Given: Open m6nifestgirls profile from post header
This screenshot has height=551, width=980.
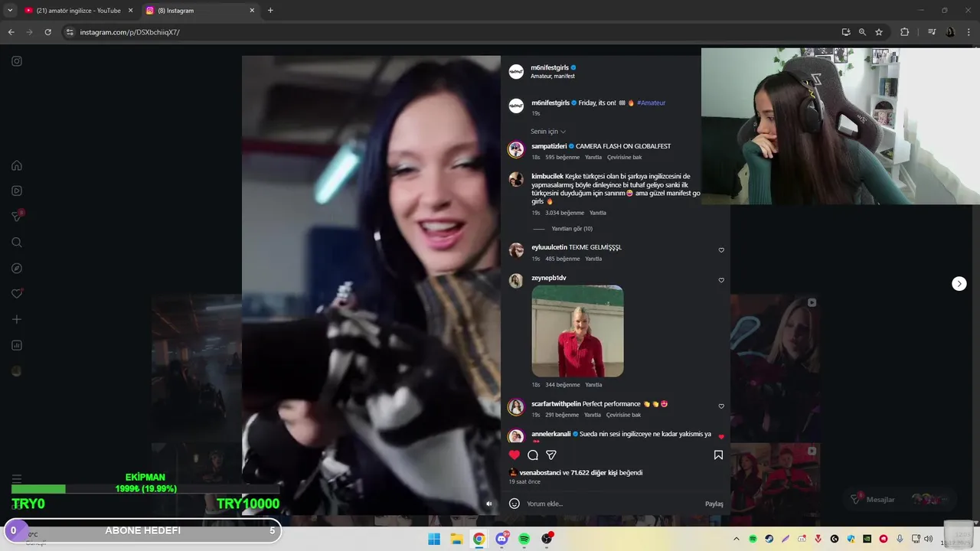Looking at the screenshot, I should coord(550,67).
